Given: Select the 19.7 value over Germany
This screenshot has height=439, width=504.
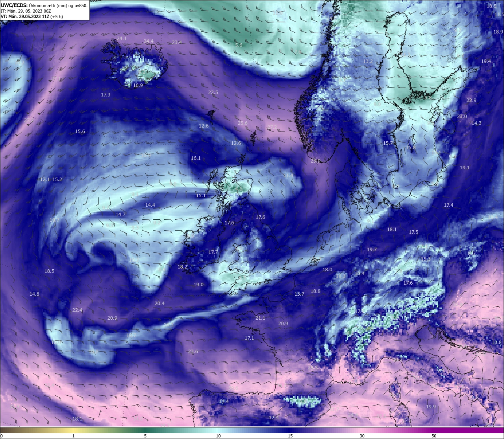Looking at the screenshot, I should (x=372, y=250).
